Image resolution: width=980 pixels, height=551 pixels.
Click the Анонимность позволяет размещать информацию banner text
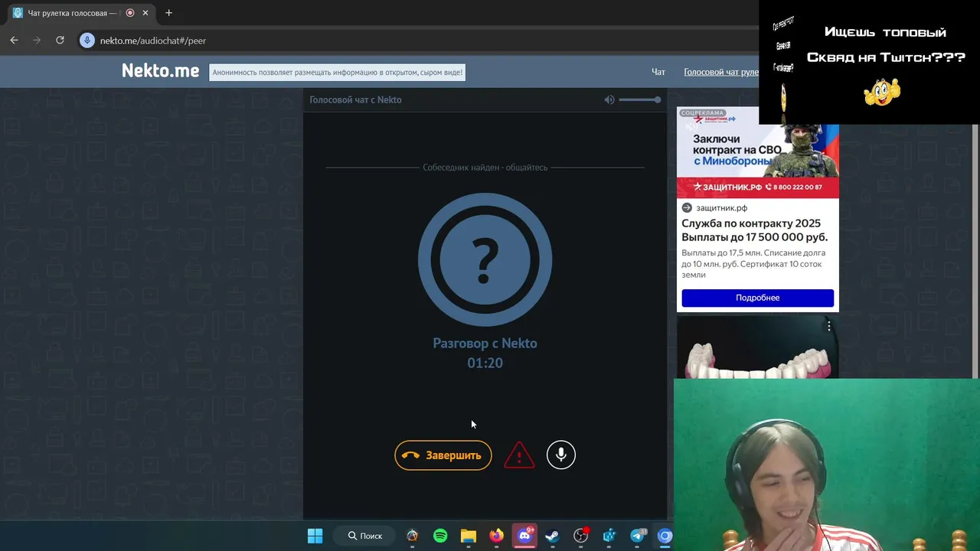point(337,73)
